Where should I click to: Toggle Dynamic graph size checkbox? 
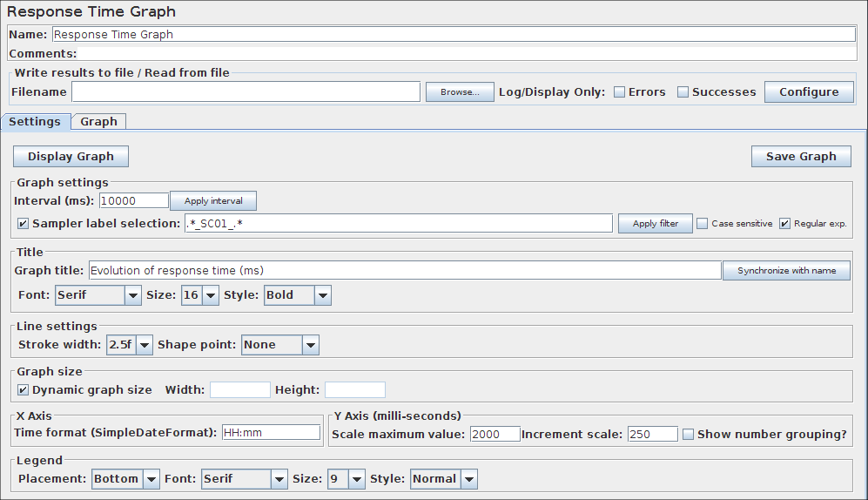pos(24,390)
